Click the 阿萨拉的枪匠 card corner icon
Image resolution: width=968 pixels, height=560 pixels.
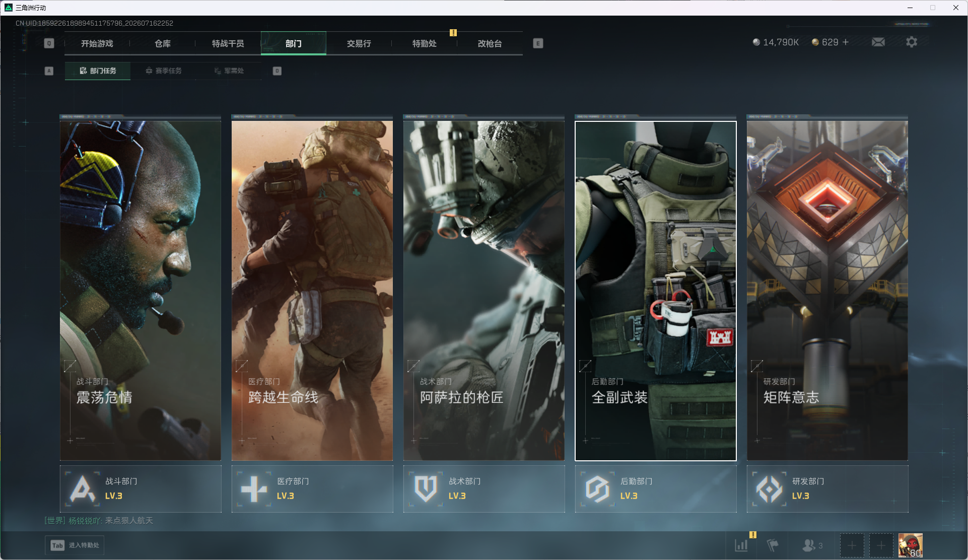[x=413, y=366]
